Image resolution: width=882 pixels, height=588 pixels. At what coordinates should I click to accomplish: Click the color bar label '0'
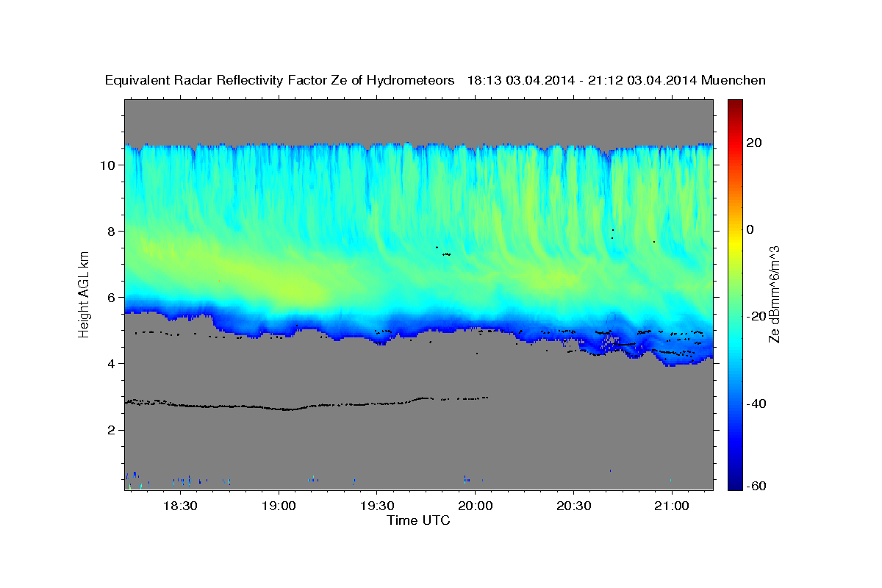tap(750, 229)
